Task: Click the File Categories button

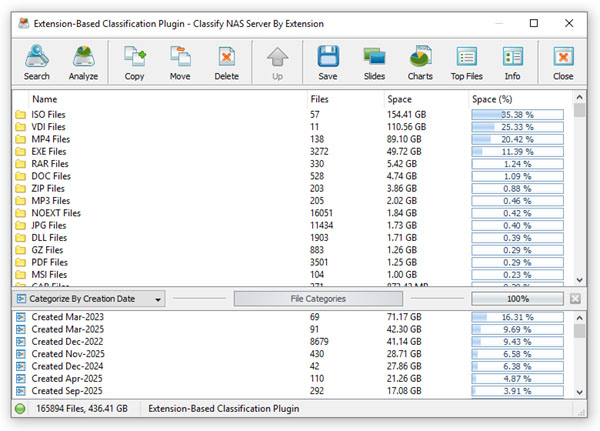Action: tap(318, 299)
